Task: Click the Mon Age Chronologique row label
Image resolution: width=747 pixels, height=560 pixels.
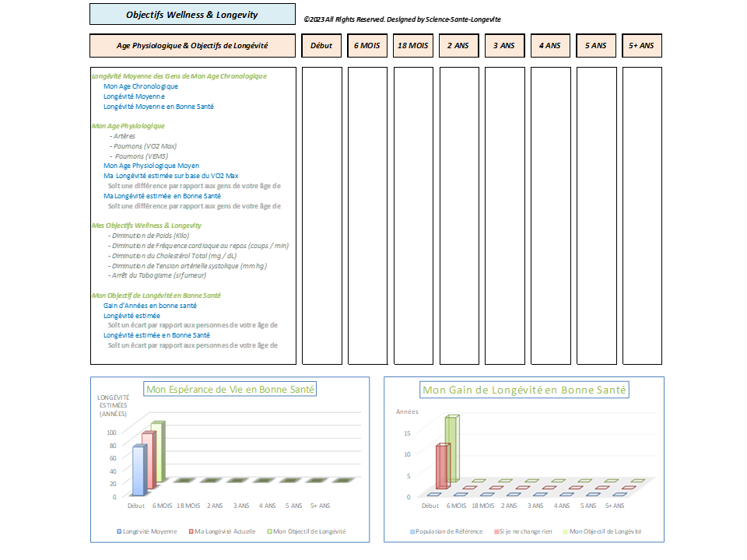Action: 141,86
